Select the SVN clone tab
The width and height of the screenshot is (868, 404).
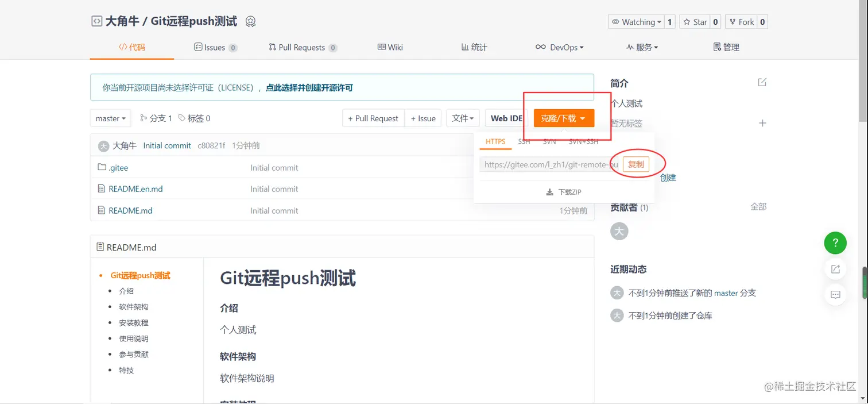(x=549, y=141)
